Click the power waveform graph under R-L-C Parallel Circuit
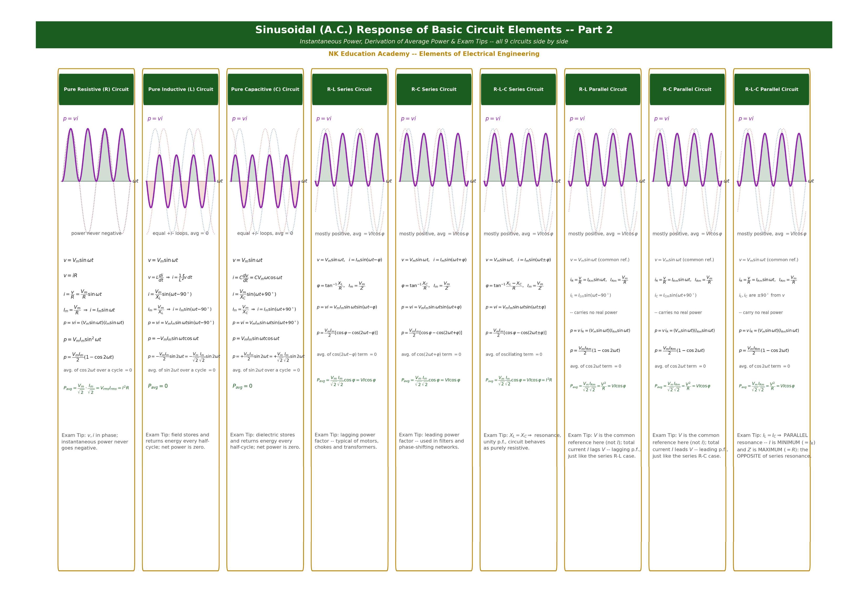The height and width of the screenshot is (614, 868). 772,181
